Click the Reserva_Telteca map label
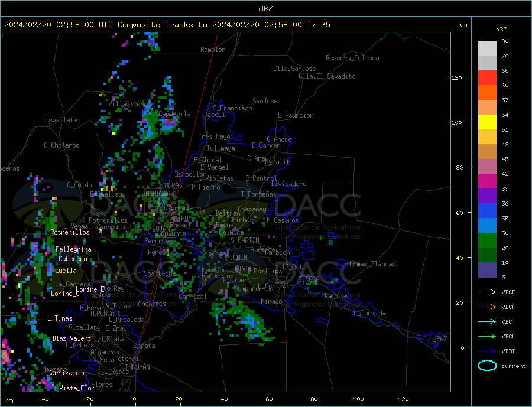The width and height of the screenshot is (532, 407). [x=352, y=58]
